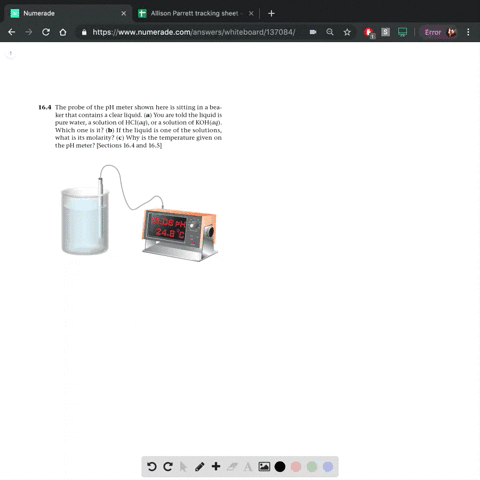Choose the text 'A' tool
The width and height of the screenshot is (480, 480).
pyautogui.click(x=248, y=467)
